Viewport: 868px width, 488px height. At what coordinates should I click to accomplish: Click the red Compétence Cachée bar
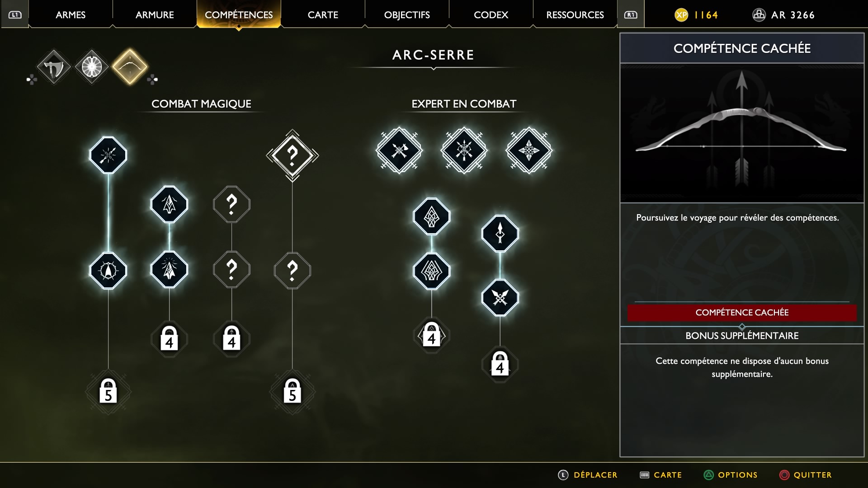742,313
